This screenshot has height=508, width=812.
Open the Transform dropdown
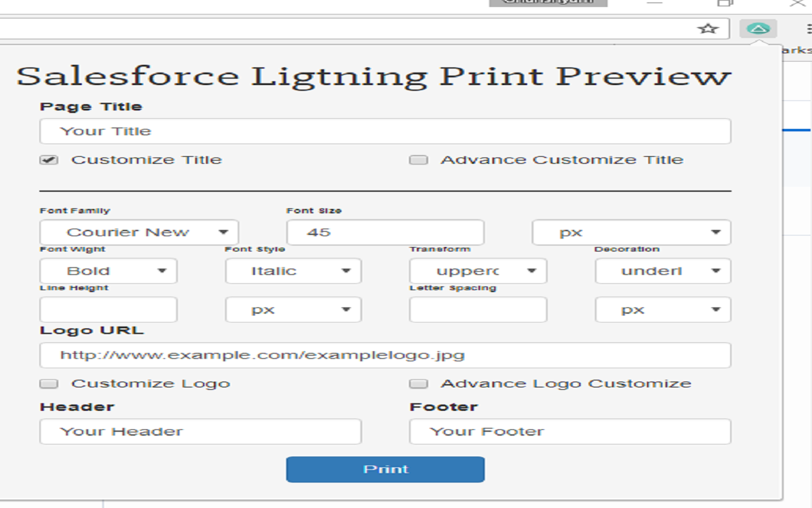coord(478,271)
